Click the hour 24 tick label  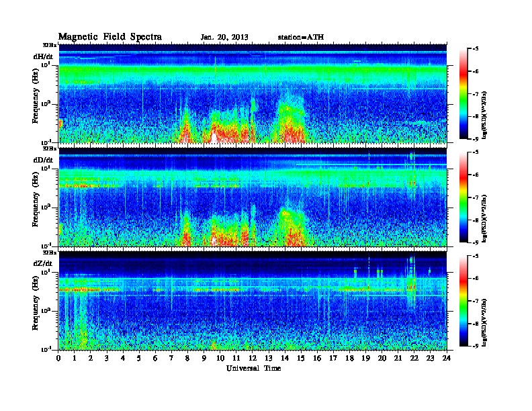pyautogui.click(x=447, y=359)
